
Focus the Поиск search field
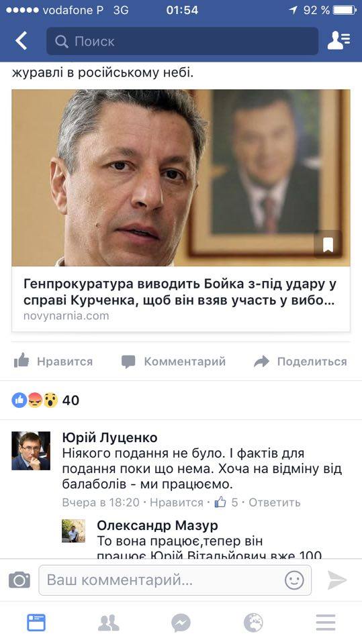click(182, 41)
